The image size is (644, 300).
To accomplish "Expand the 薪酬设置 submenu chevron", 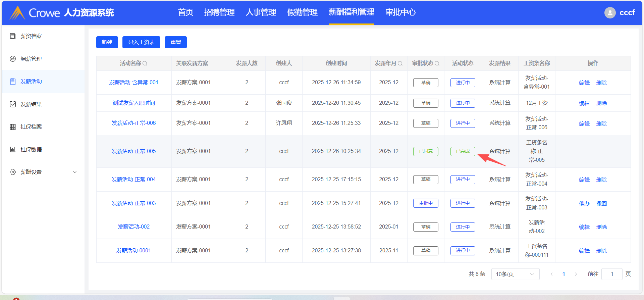I will (x=75, y=172).
